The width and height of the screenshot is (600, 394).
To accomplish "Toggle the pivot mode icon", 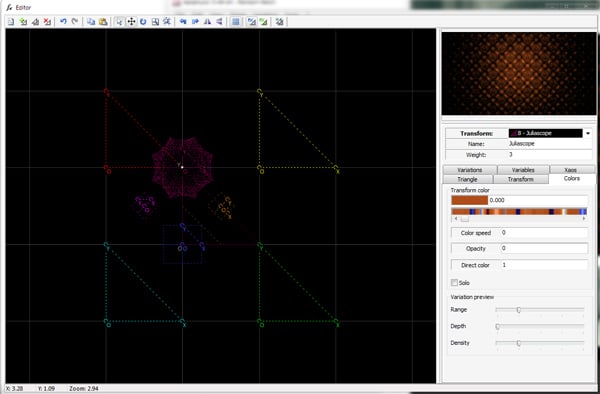I will click(x=167, y=22).
